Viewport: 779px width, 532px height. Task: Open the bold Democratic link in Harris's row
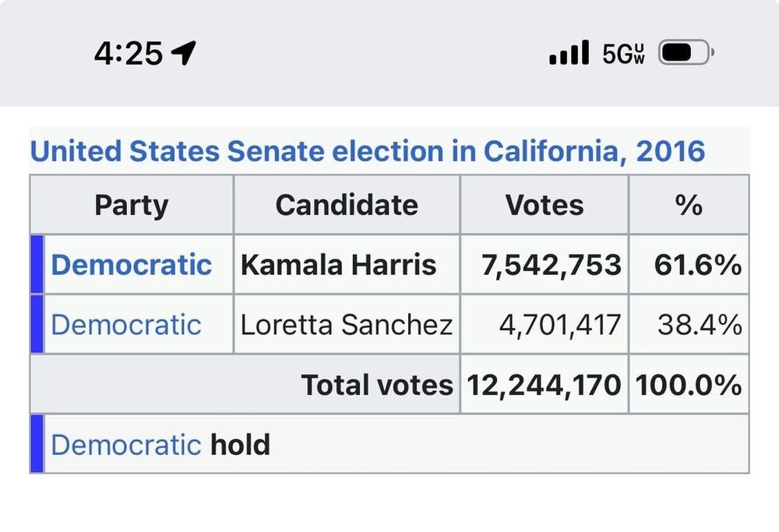point(132,264)
